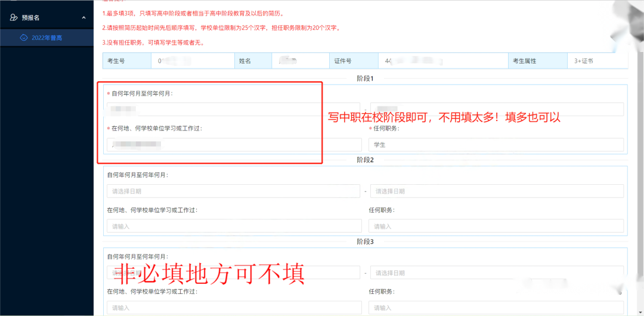Click the 阶段2 school or workplace input
Viewport: 644px width, 316px height.
click(234, 227)
